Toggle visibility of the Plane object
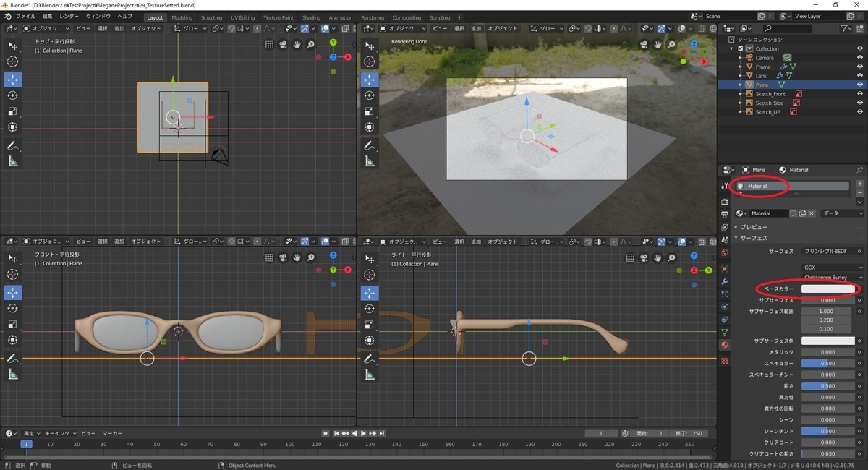Image resolution: width=868 pixels, height=470 pixels. click(x=860, y=85)
